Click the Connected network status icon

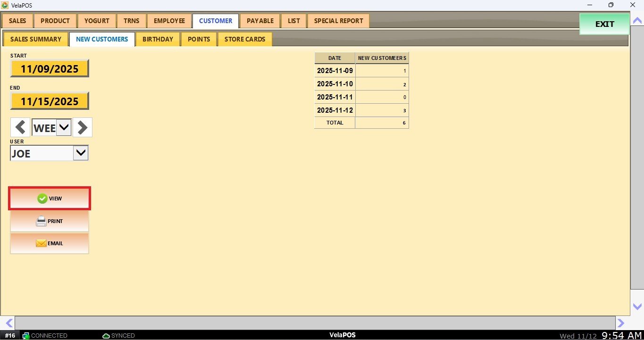[x=26, y=336]
